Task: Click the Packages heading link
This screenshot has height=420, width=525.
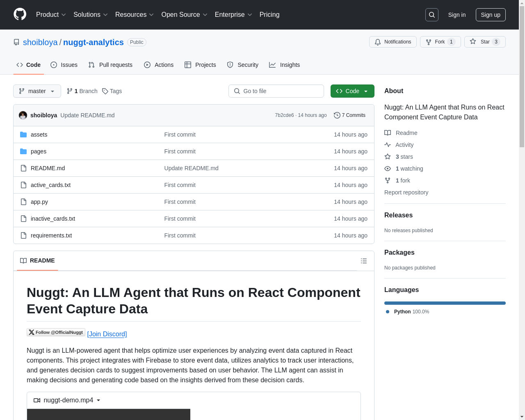Action: (399, 253)
